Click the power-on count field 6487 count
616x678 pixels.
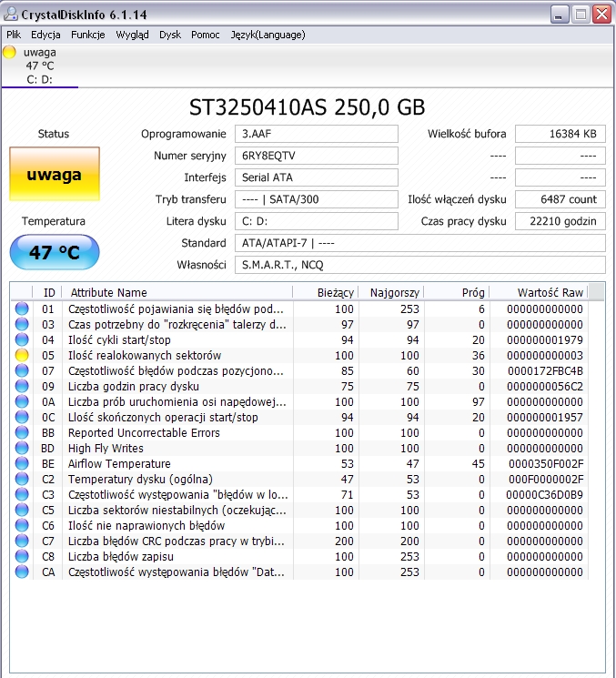tap(560, 199)
